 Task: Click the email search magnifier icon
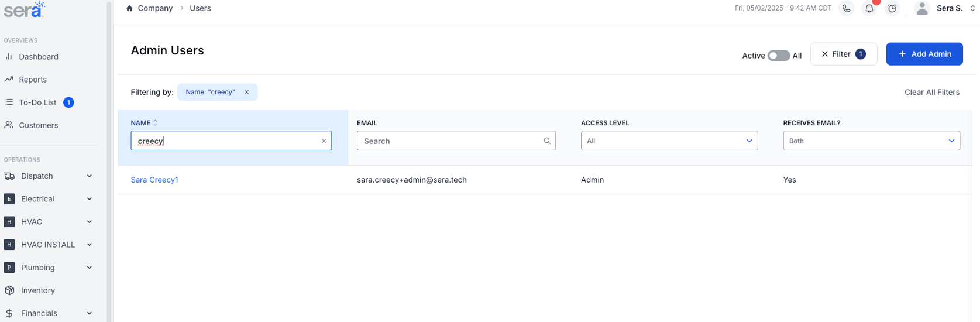pyautogui.click(x=546, y=141)
